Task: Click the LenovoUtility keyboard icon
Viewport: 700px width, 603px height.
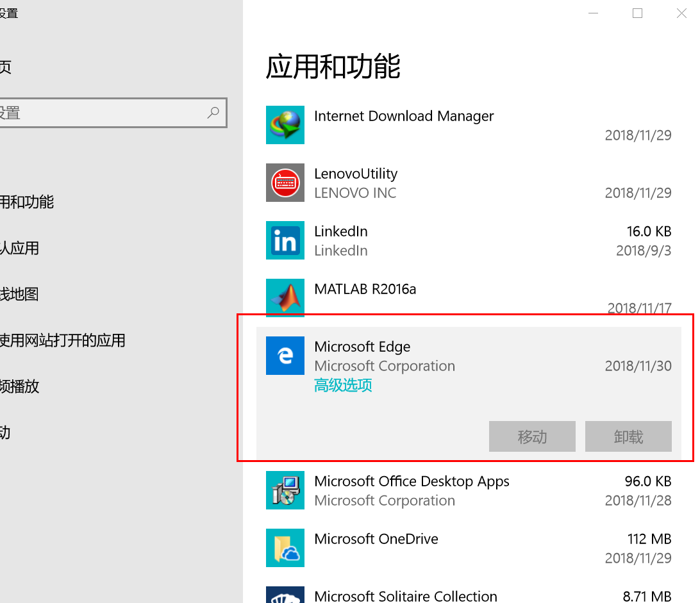Action: pyautogui.click(x=285, y=183)
